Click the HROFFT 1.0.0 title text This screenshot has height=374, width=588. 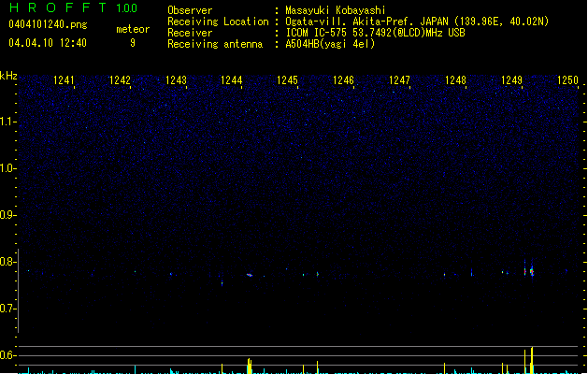pyautogui.click(x=73, y=7)
